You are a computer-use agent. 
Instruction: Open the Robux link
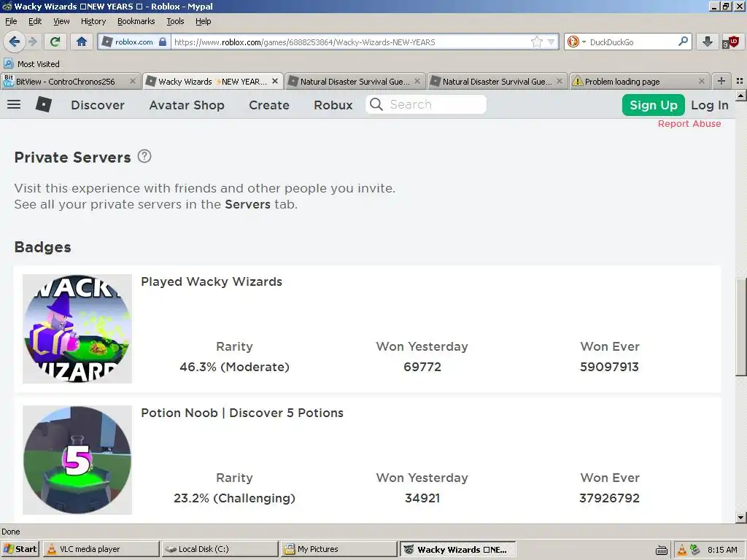pos(333,105)
